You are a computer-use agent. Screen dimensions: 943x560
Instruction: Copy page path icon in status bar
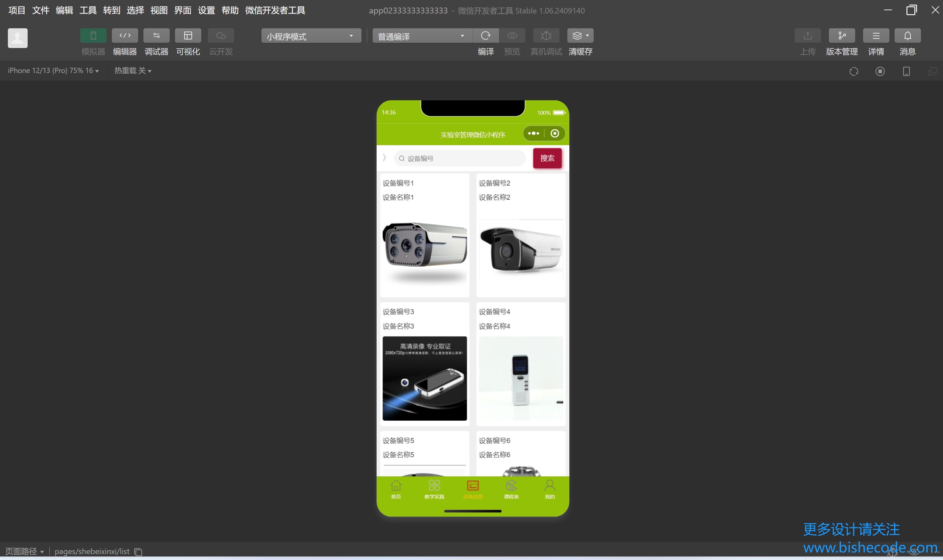point(138,552)
